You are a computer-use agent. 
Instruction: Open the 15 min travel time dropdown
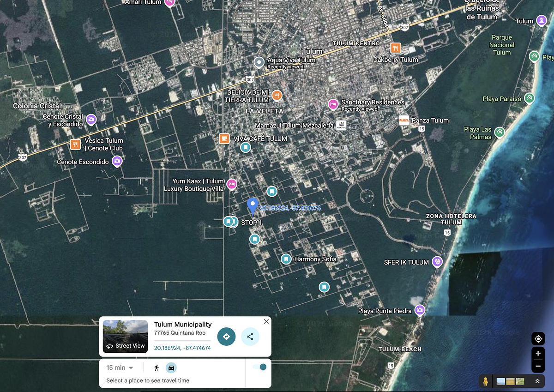coord(120,368)
